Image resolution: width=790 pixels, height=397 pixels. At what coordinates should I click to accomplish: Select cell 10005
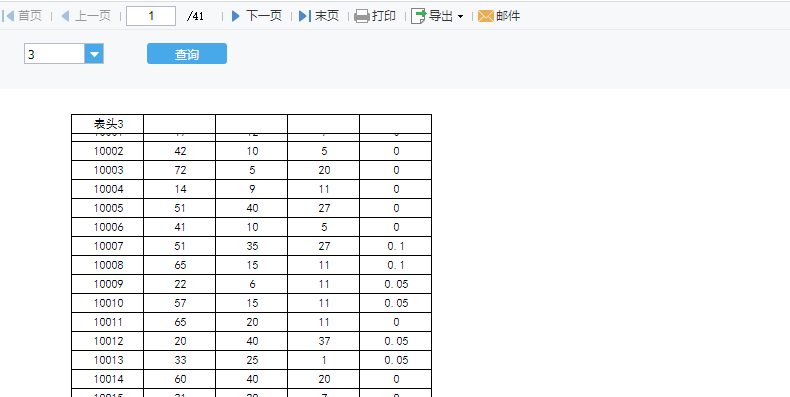coord(108,208)
